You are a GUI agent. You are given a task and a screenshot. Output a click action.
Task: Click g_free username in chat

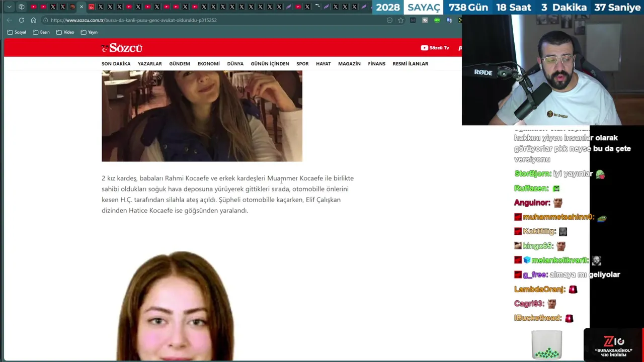[535, 275]
